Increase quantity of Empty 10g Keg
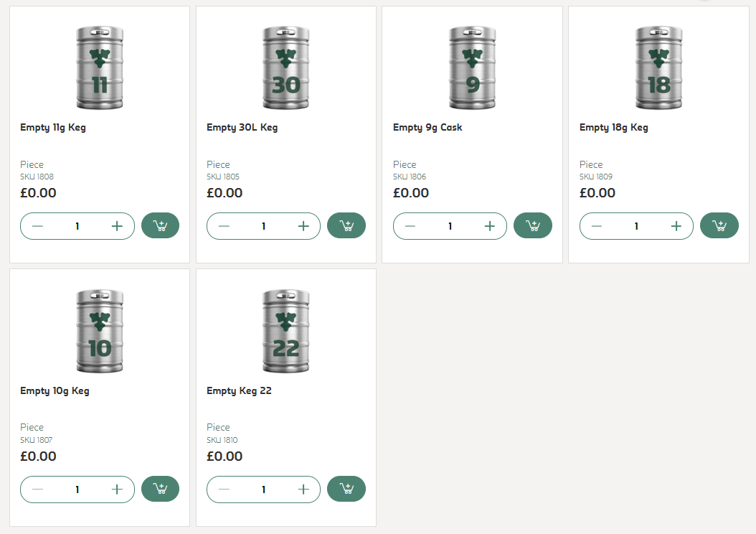This screenshot has height=534, width=756. click(118, 489)
